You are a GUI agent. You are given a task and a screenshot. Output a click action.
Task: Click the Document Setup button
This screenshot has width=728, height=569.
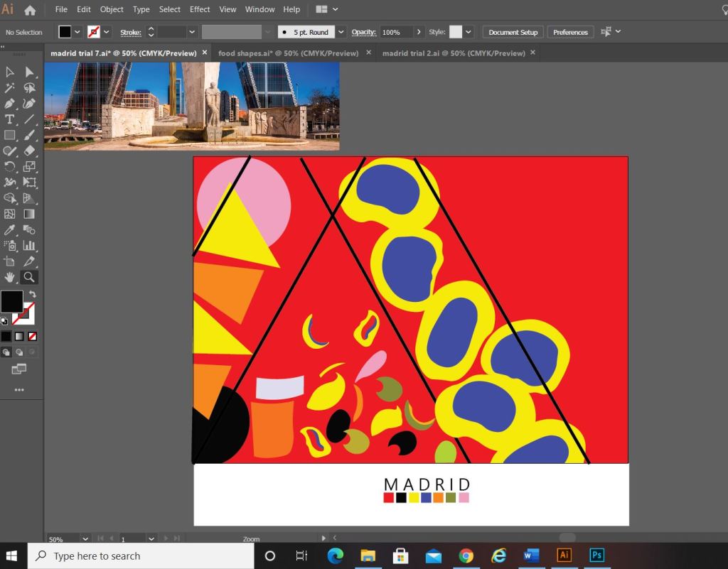(x=513, y=32)
